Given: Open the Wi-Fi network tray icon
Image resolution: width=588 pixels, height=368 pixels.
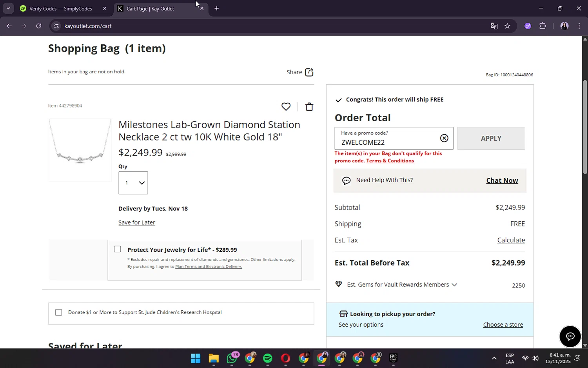Looking at the screenshot, I should (525, 358).
